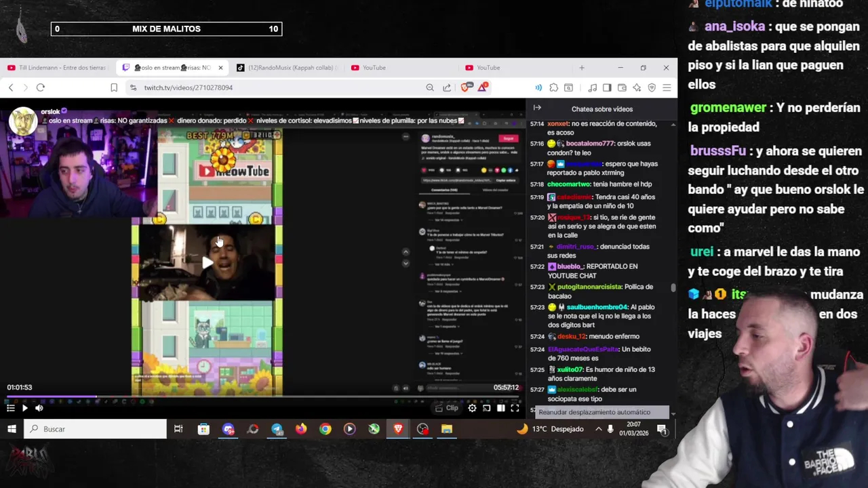
Task: Open site settings icon beside the URL
Action: point(133,87)
